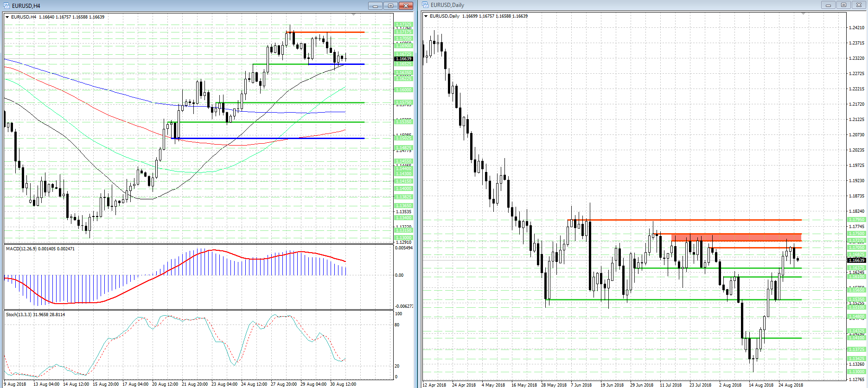Click the 23 Aug 04:00 time label

click(224, 384)
